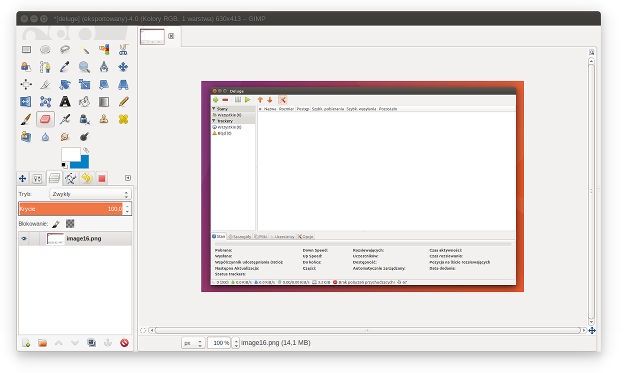Select the Scale tool
Image resolution: width=630 pixels, height=373 pixels.
[x=84, y=84]
